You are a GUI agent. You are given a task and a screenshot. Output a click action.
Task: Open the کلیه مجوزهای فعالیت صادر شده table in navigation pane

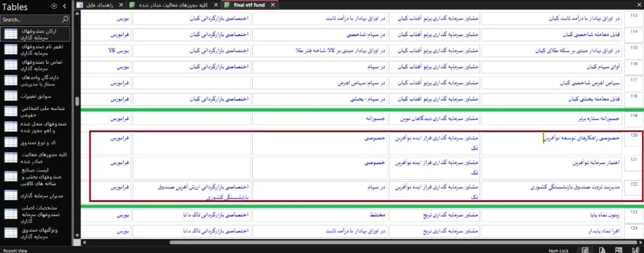36,158
